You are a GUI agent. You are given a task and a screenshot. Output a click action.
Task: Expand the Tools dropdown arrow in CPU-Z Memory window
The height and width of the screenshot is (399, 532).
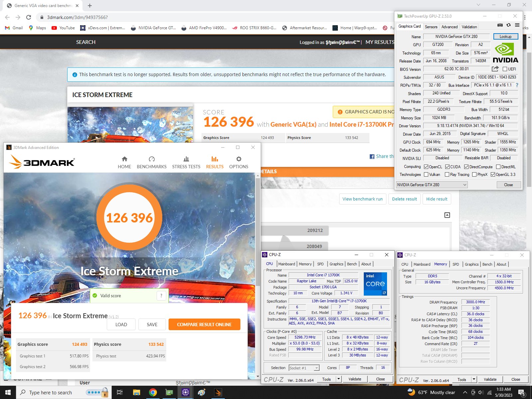(474, 379)
